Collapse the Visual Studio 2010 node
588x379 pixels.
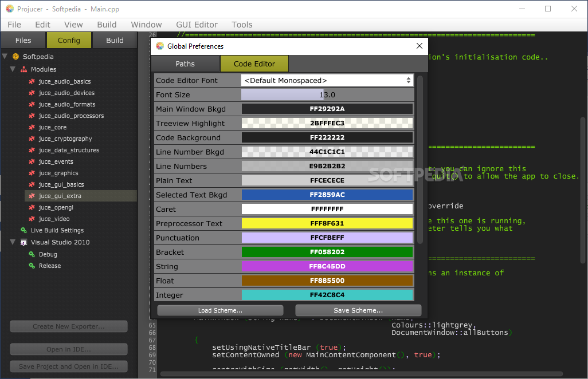point(13,242)
